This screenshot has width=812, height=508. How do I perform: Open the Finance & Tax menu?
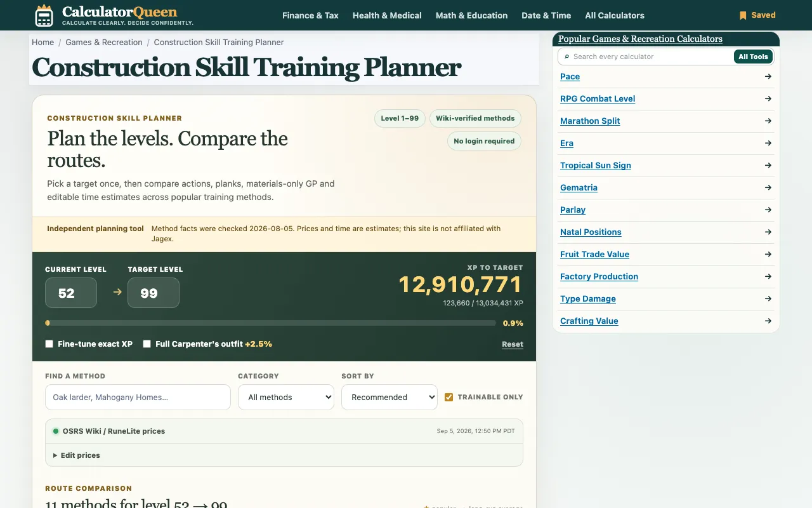tap(311, 15)
